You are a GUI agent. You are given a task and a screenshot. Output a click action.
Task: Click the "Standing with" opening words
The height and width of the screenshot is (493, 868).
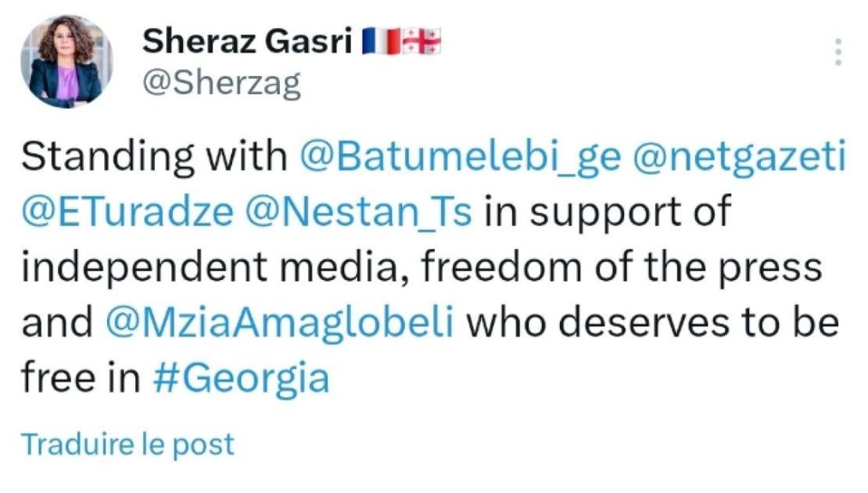pos(155,157)
